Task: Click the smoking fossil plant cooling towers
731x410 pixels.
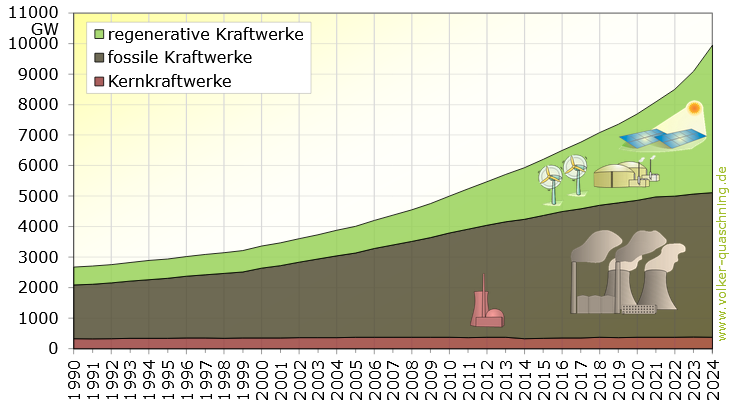Action: 626,272
